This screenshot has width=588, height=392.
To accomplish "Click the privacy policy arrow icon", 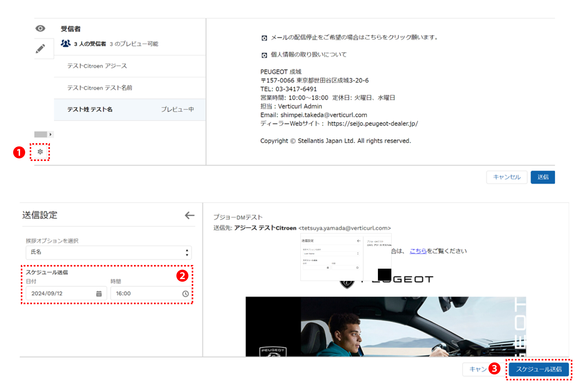I will pyautogui.click(x=264, y=55).
